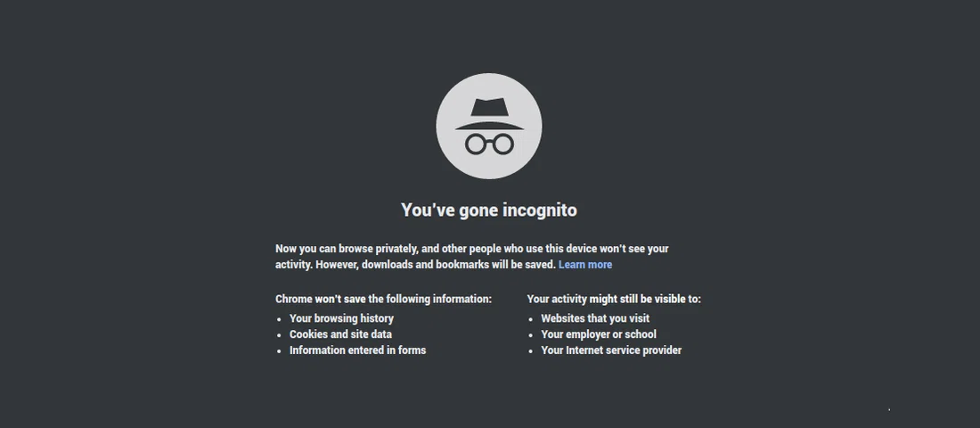Select the "Information entered in forms" list item
The image size is (980, 428).
357,350
